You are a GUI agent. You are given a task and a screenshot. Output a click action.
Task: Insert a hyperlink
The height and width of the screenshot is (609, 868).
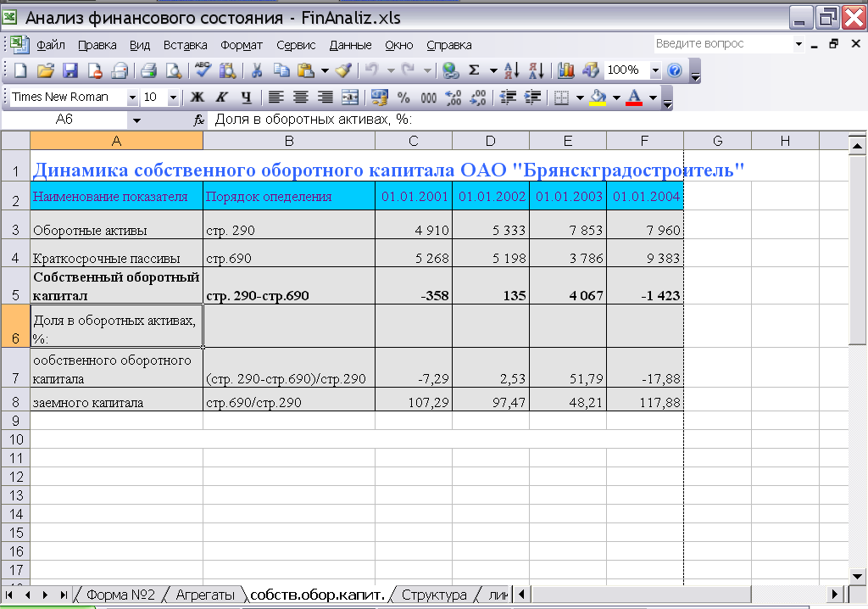(x=451, y=70)
